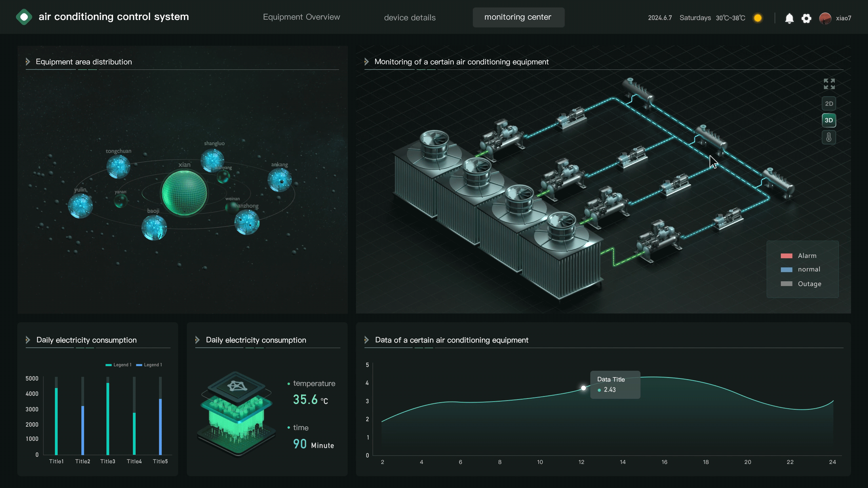Click the Outage legend label
Screen dimensions: 868x488
coord(809,284)
